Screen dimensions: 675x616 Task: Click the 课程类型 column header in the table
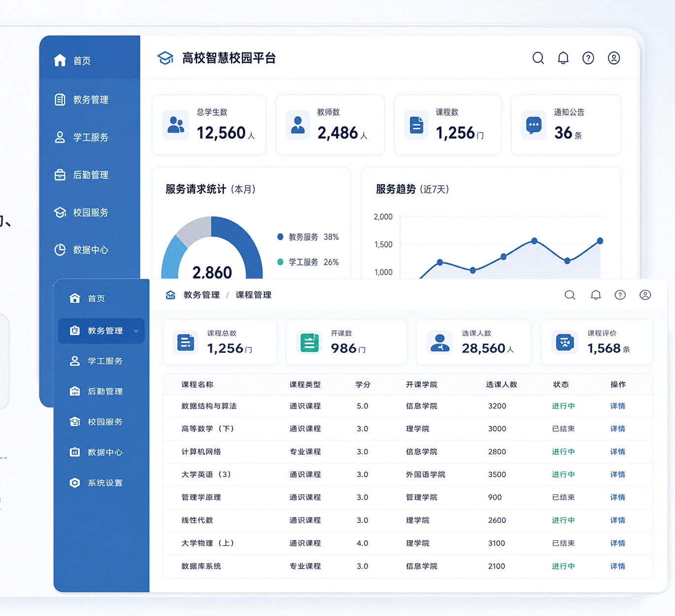tap(305, 384)
